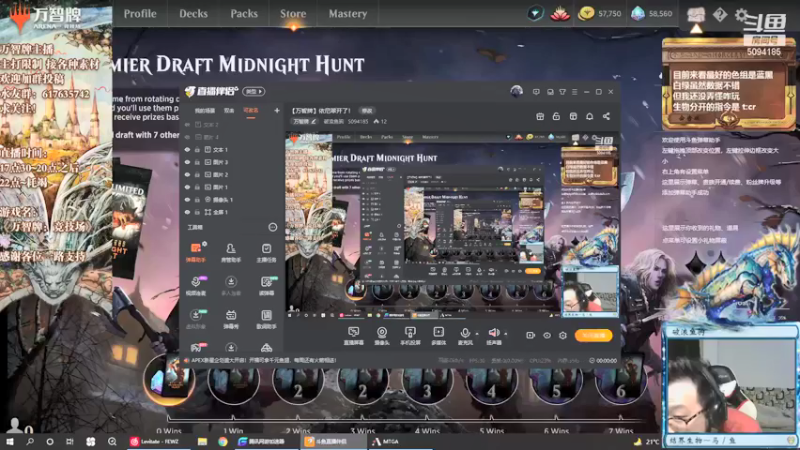Open the download tool in toolbox second row
This screenshot has height=450, width=800.
[x=231, y=286]
